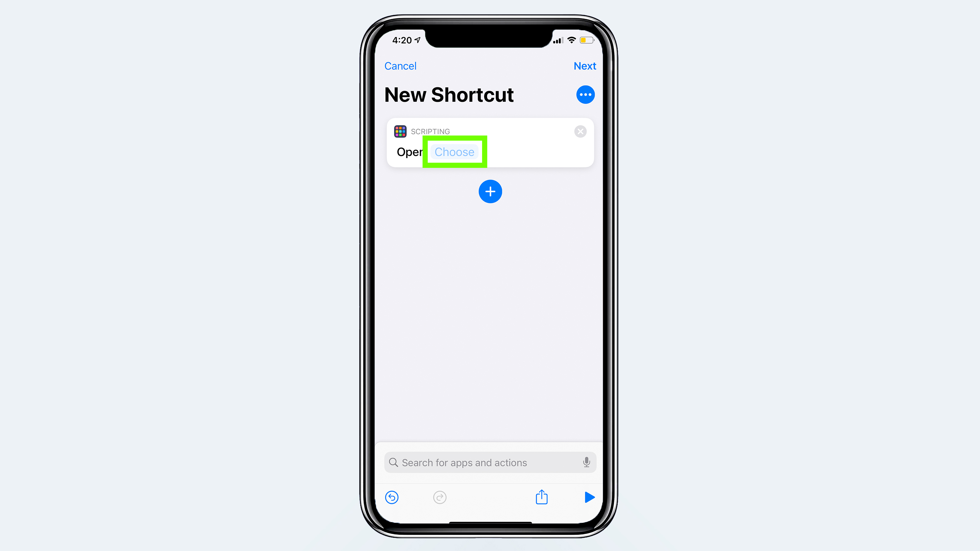Tap Cancel to discard shortcut
Screen dimensions: 980x551
tap(401, 66)
